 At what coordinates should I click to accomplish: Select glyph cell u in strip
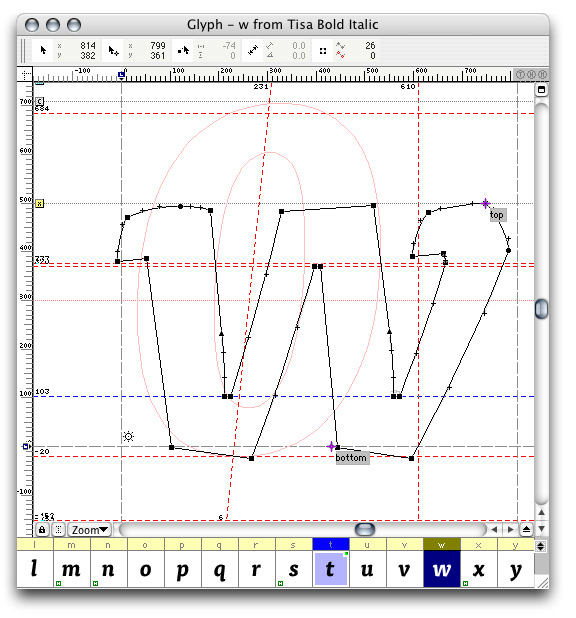coord(367,569)
